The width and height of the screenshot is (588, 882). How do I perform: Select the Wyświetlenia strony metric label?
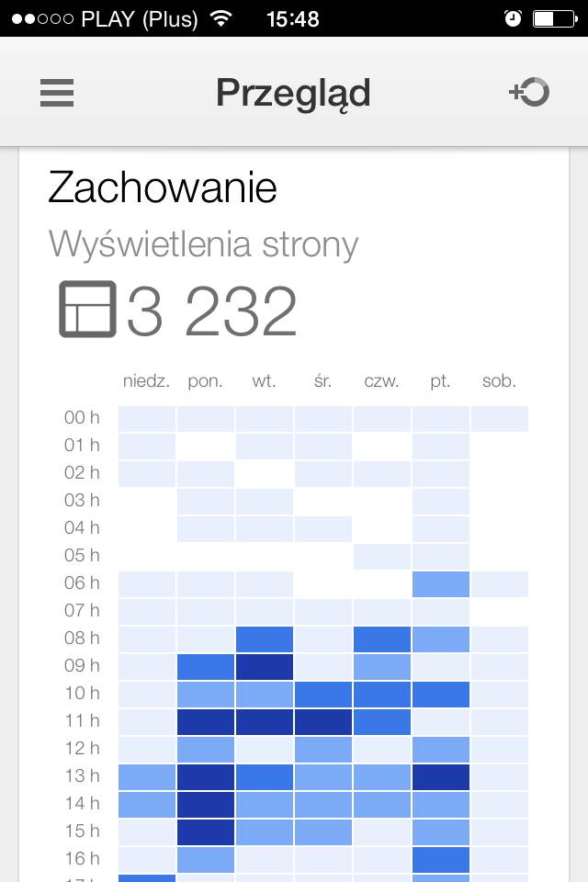(x=203, y=244)
